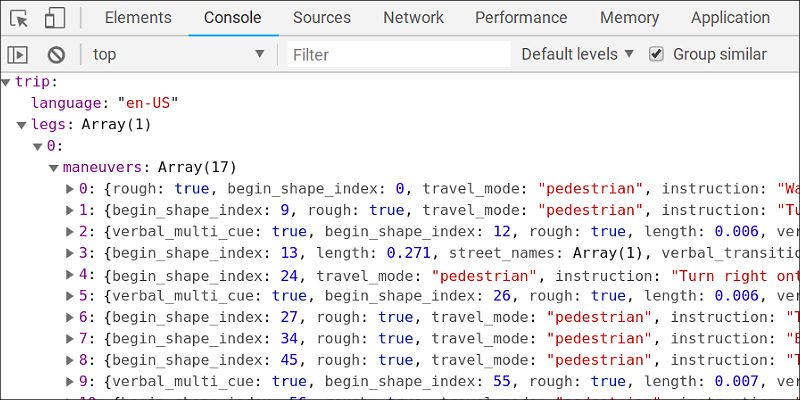
Task: Click the "trip" property name
Action: pos(33,82)
